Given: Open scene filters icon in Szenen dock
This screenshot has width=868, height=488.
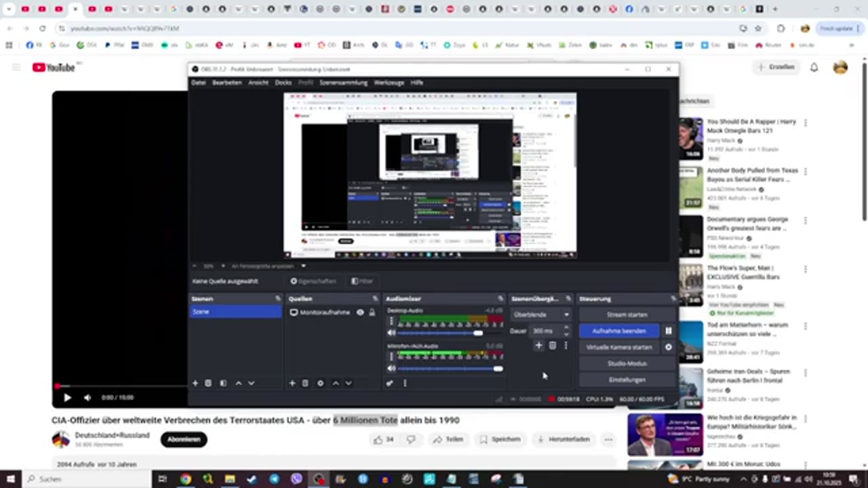Looking at the screenshot, I should (223, 383).
